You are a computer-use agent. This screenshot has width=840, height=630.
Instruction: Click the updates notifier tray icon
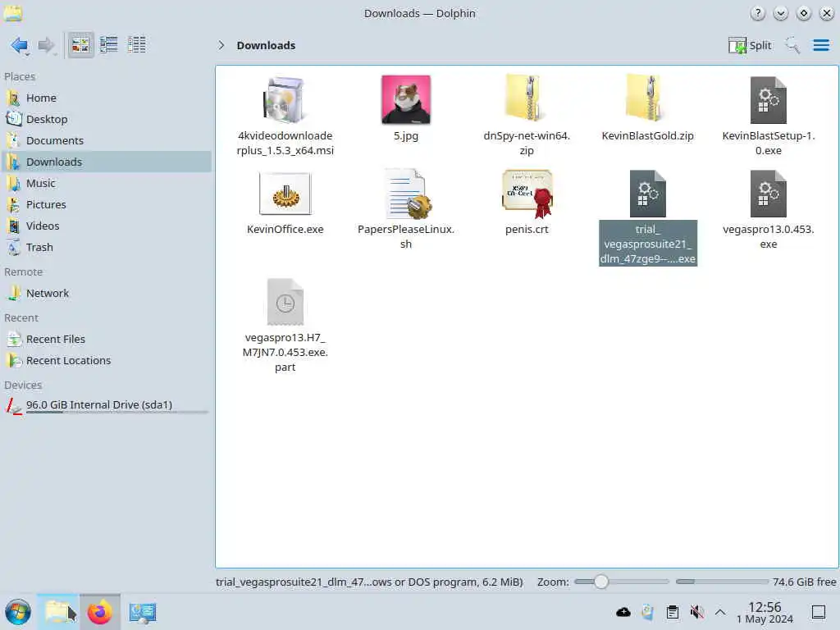[x=647, y=612]
